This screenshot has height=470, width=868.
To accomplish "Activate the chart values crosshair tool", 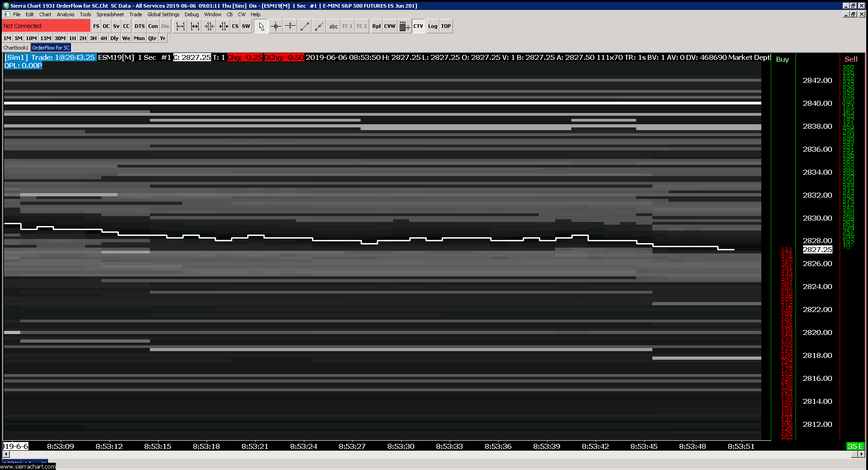I will click(276, 26).
